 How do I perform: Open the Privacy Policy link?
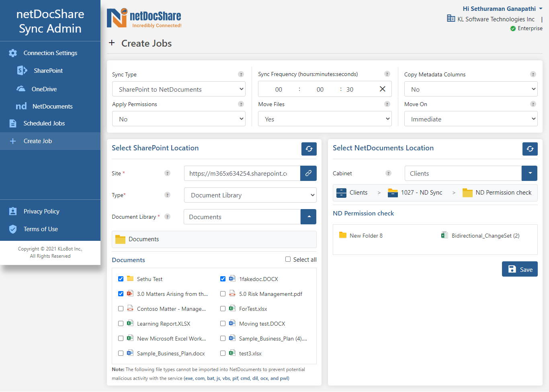click(x=41, y=211)
